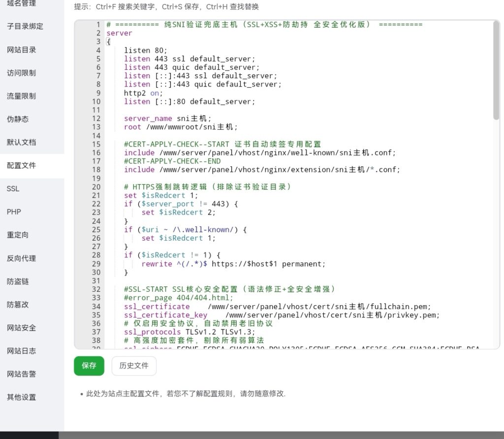Open the SSL settings tab
Screen dimensions: 504x439
[x=14, y=188]
